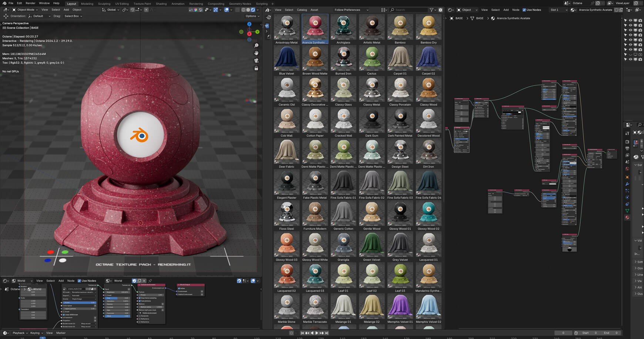
Task: Expand the viewport Options dropdown
Action: 252,16
